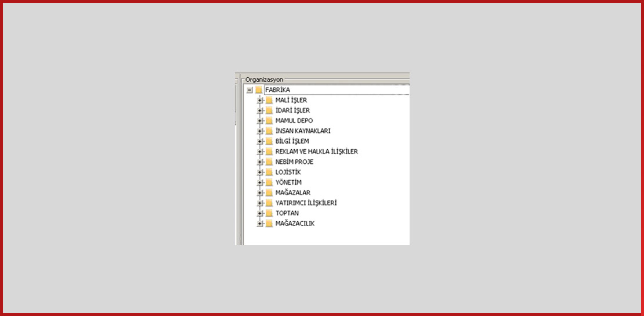Expand the NEBİM PROJE node
This screenshot has height=316, width=644.
[259, 161]
